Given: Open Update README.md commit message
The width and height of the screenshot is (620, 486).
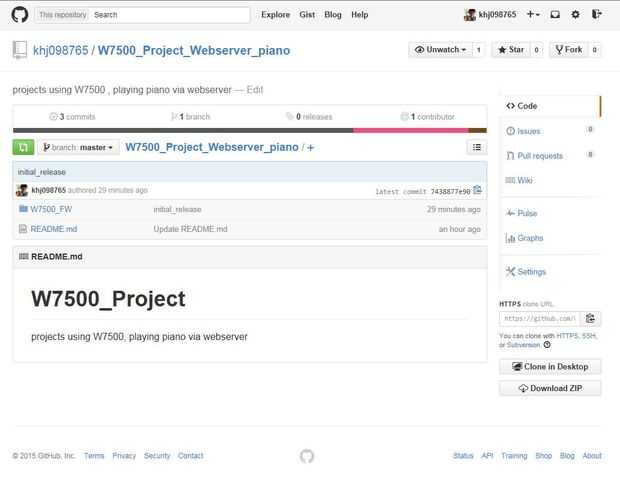Looking at the screenshot, I should pyautogui.click(x=190, y=229).
